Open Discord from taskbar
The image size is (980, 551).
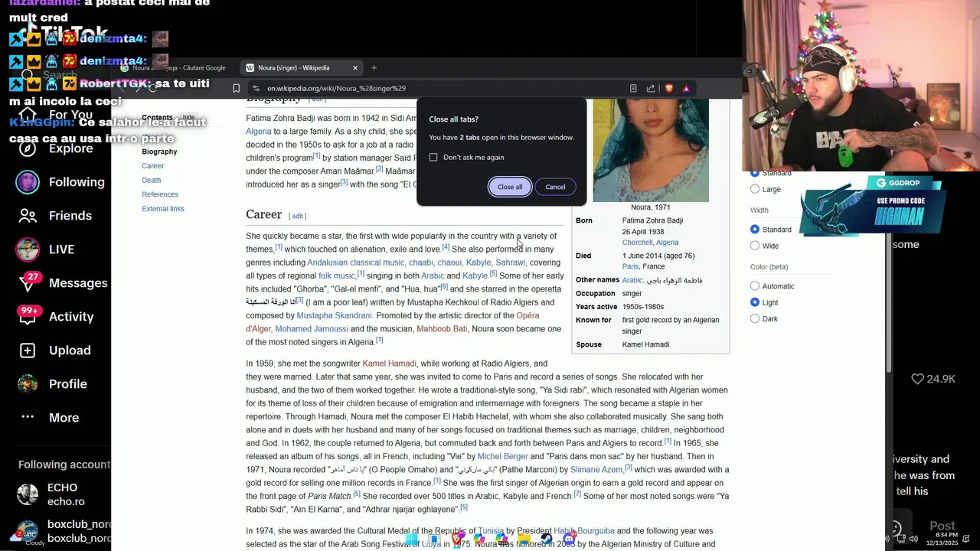[x=569, y=540]
